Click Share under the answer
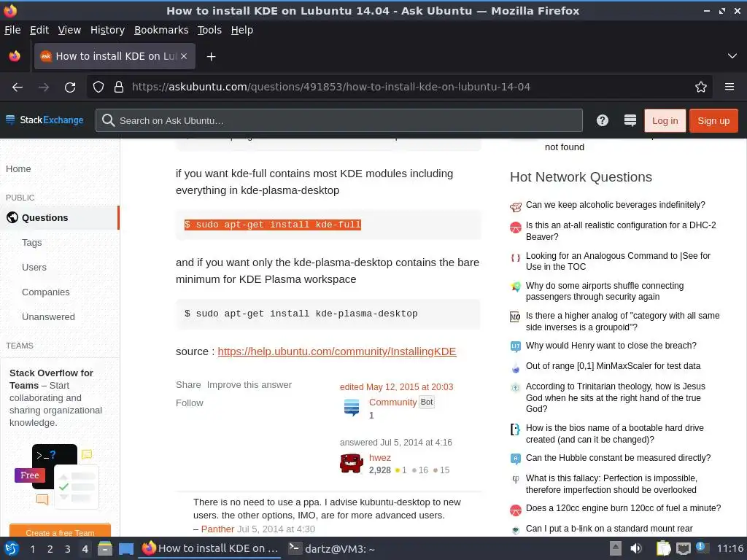747x560 pixels. pos(188,385)
